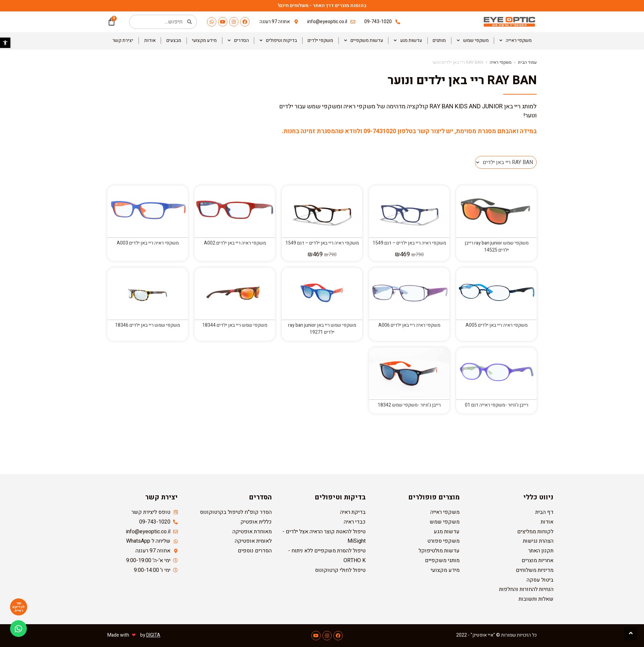
Task: Expand the הסדרים navigation menu
Action: 238,41
